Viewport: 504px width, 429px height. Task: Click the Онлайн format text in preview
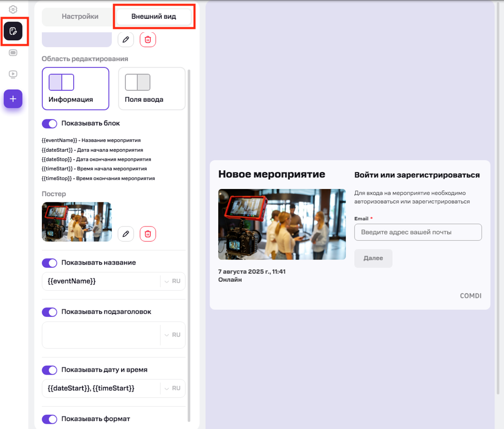point(230,280)
